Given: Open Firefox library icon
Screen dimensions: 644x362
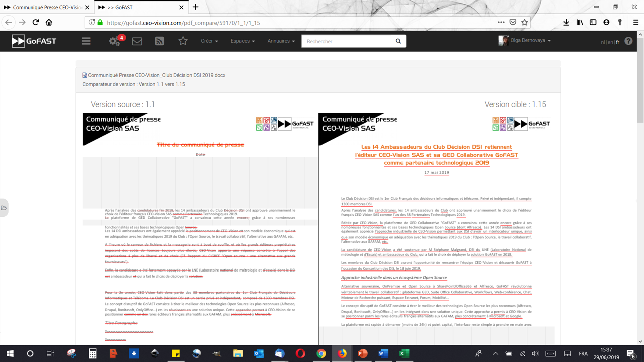Looking at the screenshot, I should 580,22.
